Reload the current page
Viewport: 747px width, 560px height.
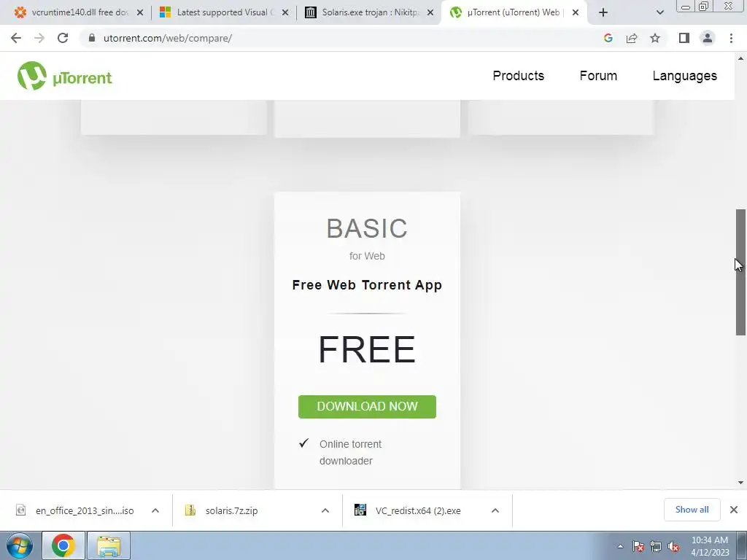pos(63,38)
